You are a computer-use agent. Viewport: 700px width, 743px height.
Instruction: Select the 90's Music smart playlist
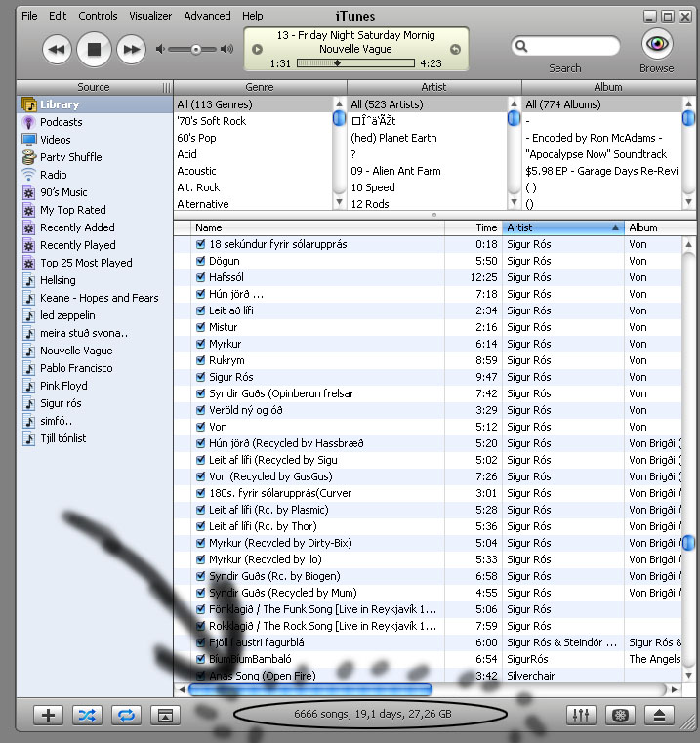click(63, 192)
